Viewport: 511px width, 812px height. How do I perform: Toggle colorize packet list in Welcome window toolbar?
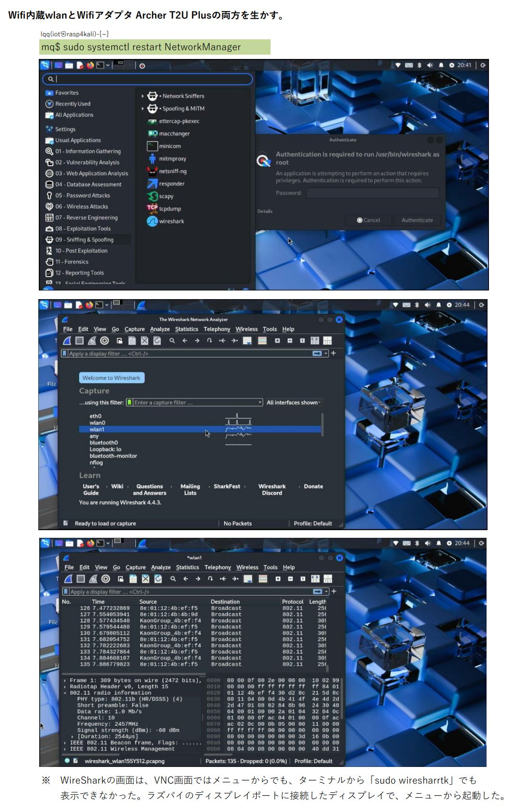pos(262,341)
